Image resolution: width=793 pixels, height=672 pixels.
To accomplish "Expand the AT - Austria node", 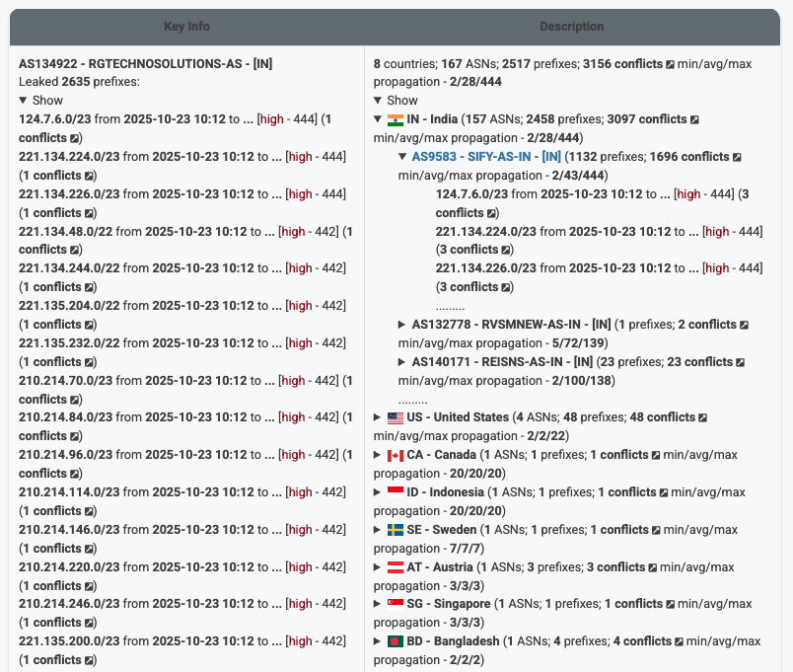I will point(378,567).
